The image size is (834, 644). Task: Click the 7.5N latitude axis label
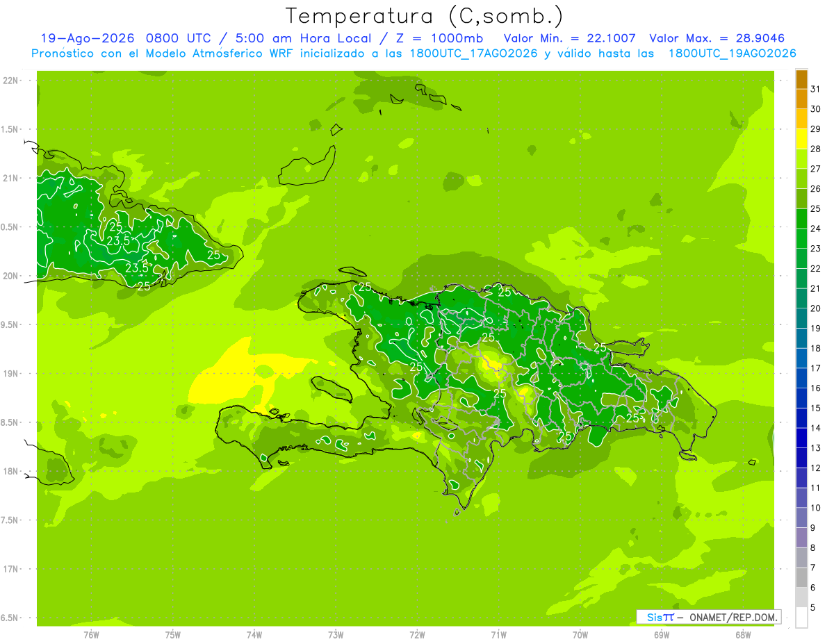point(10,520)
